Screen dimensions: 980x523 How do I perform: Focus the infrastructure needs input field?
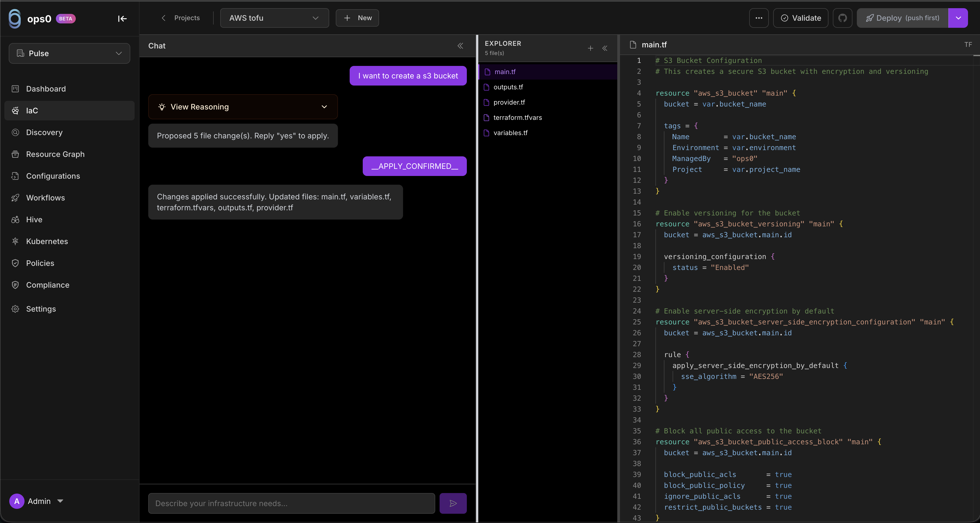click(291, 503)
